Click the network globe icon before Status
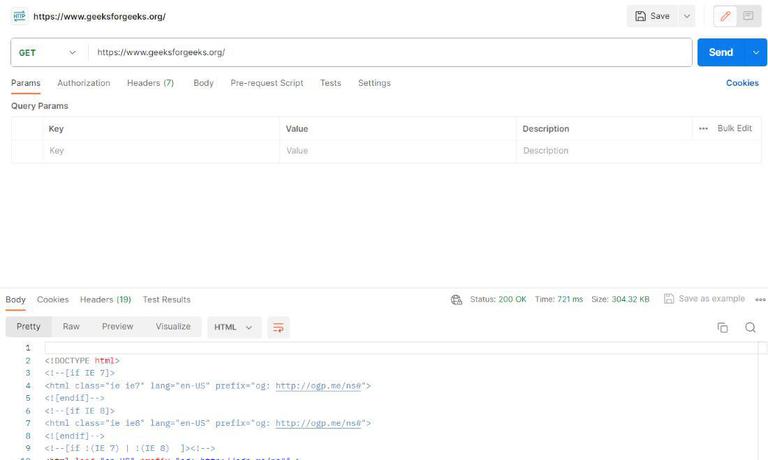The height and width of the screenshot is (460, 768). (x=456, y=300)
